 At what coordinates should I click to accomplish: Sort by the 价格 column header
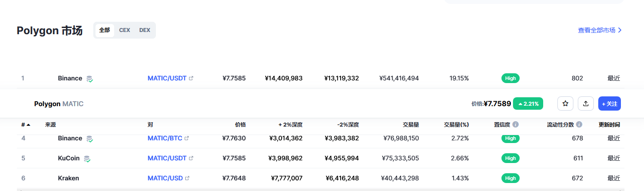point(240,125)
